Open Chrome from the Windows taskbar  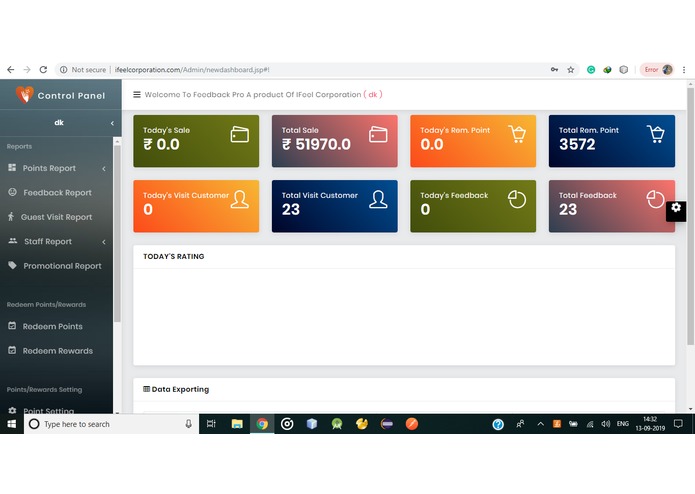262,424
